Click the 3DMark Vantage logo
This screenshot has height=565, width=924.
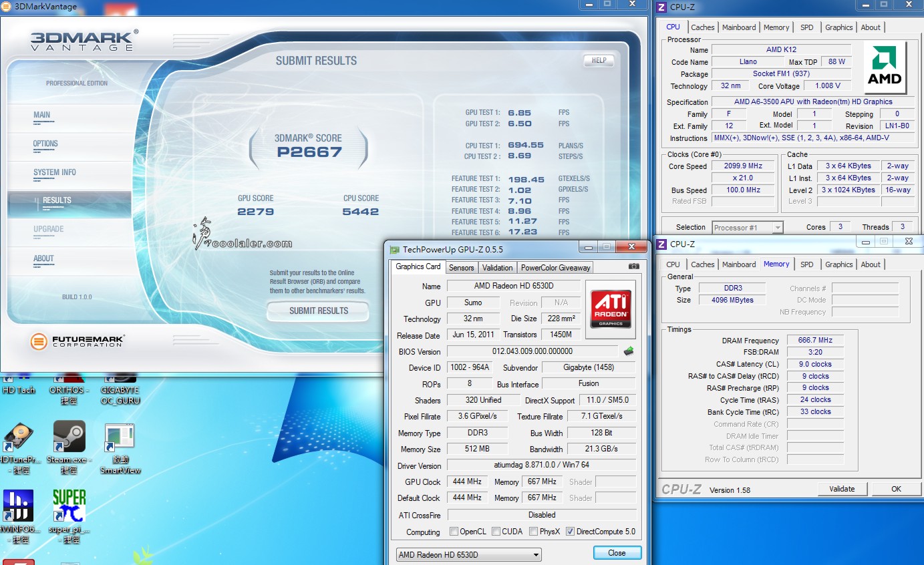point(84,41)
